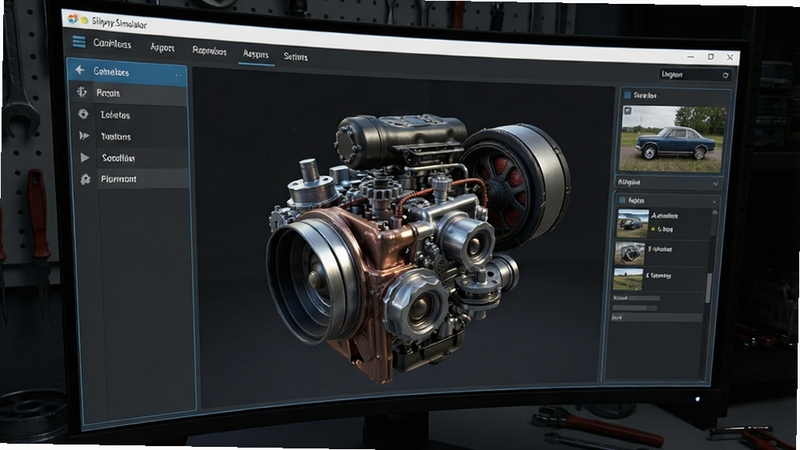Toggle the blue checkbox in the car preview panel header
The image size is (800, 450).
[x=628, y=95]
